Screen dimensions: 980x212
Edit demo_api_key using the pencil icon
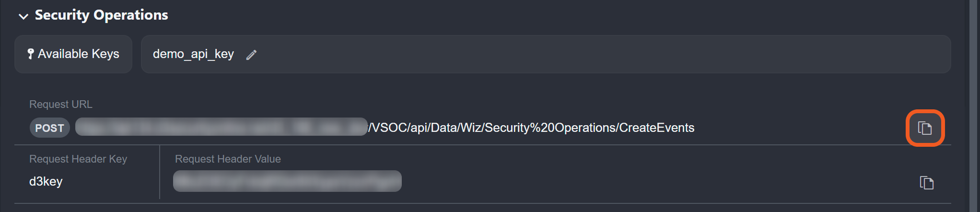[x=251, y=55]
